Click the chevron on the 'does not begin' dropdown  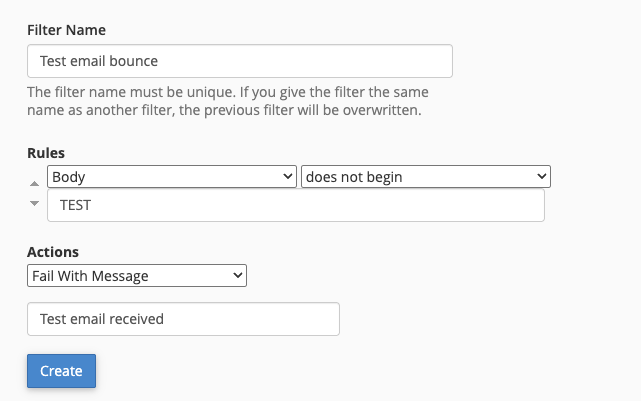[542, 177]
